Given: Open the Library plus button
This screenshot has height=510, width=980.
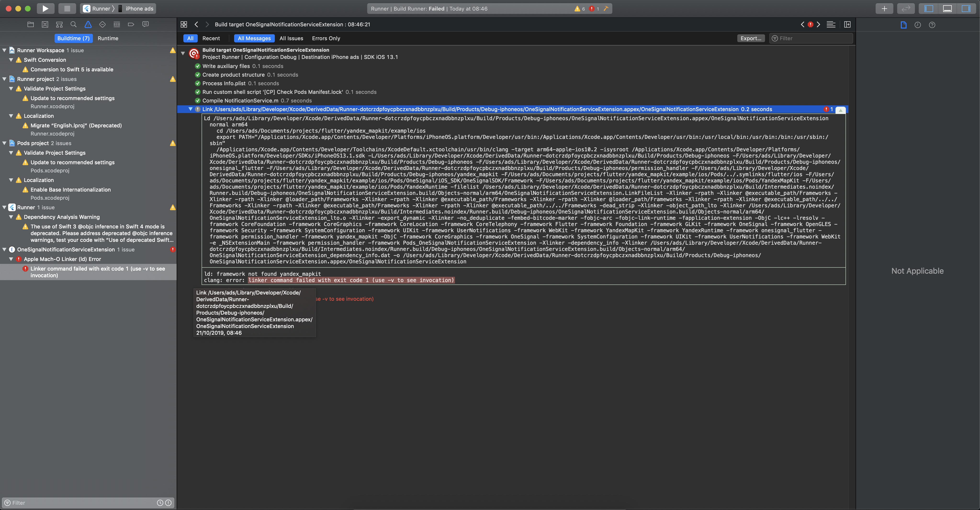Looking at the screenshot, I should coord(884,8).
